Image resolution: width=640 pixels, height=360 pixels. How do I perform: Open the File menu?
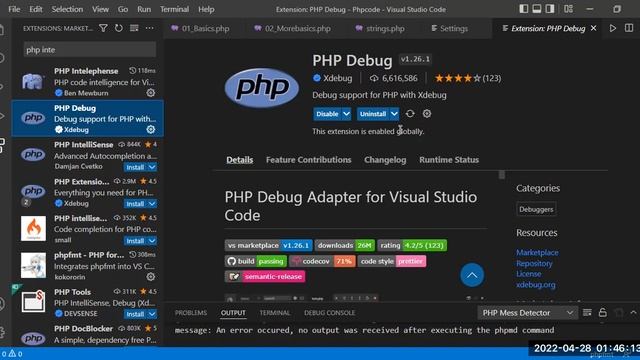(14, 9)
